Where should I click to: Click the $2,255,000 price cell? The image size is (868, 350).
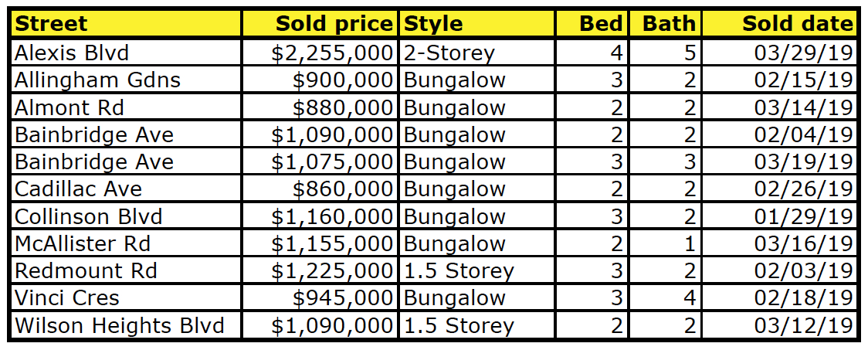point(320,53)
